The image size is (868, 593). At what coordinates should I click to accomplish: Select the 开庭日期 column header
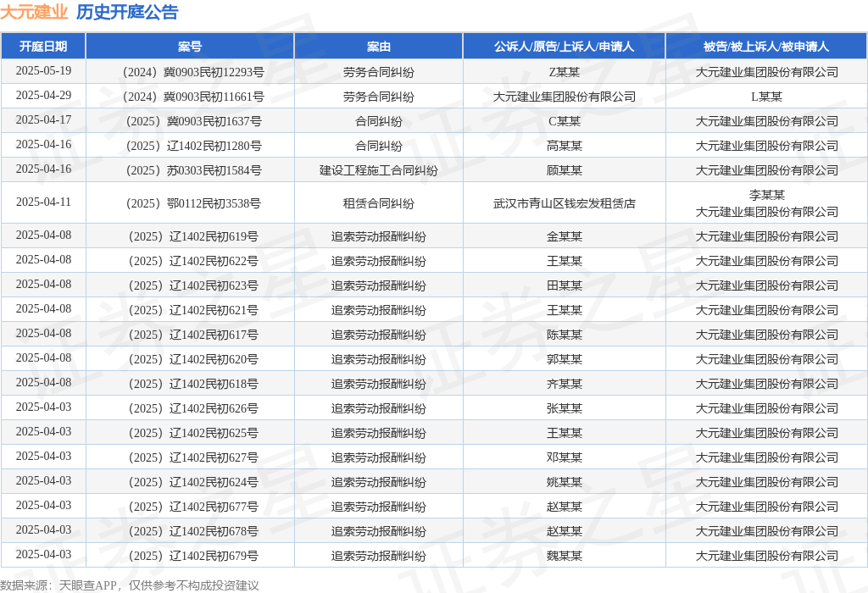(x=43, y=47)
